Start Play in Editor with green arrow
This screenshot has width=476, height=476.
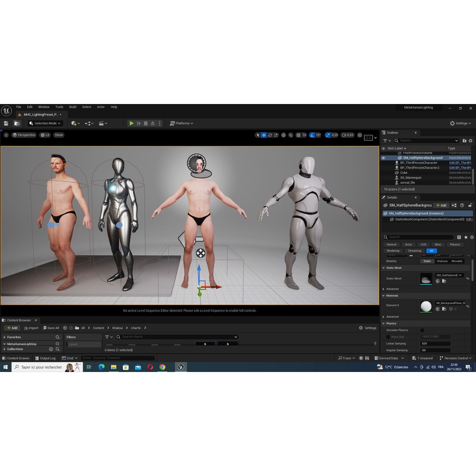131,123
